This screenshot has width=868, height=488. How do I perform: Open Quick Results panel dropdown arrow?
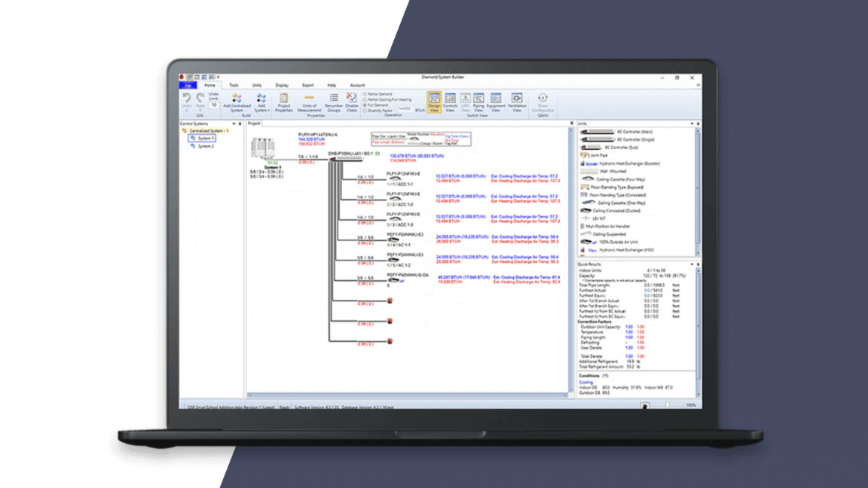692,264
